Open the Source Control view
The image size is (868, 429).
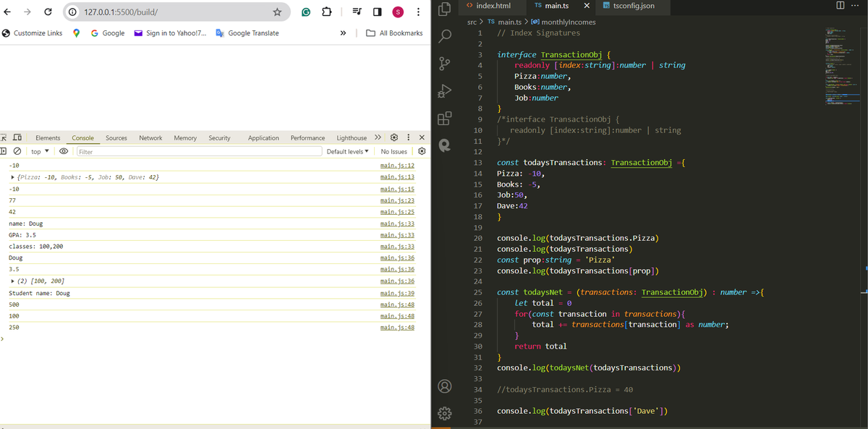click(x=445, y=64)
